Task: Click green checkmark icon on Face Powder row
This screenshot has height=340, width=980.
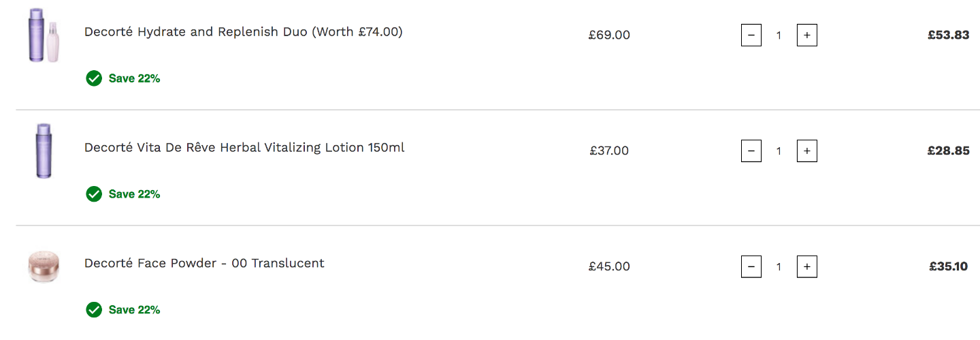Action: click(94, 310)
